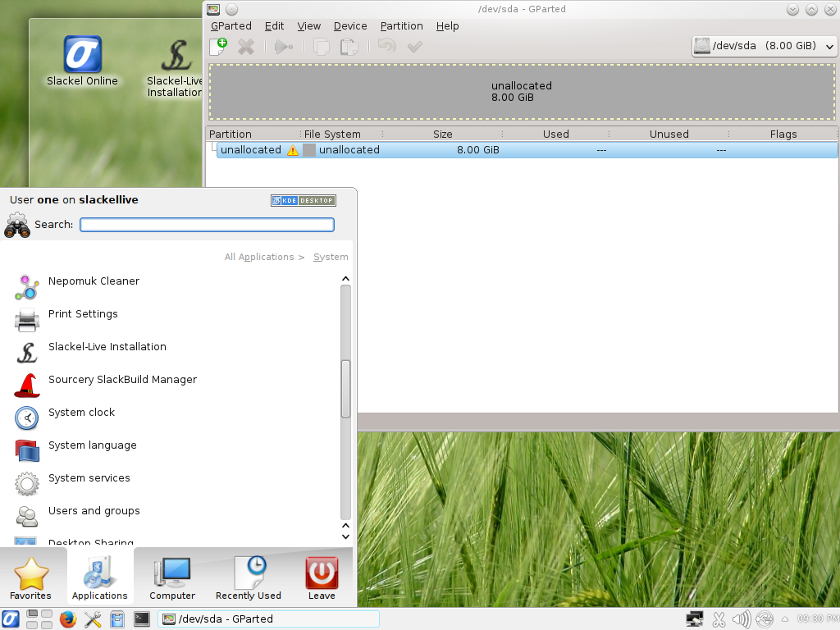Open the Device menu
Viewport: 840px width, 630px height.
[350, 26]
